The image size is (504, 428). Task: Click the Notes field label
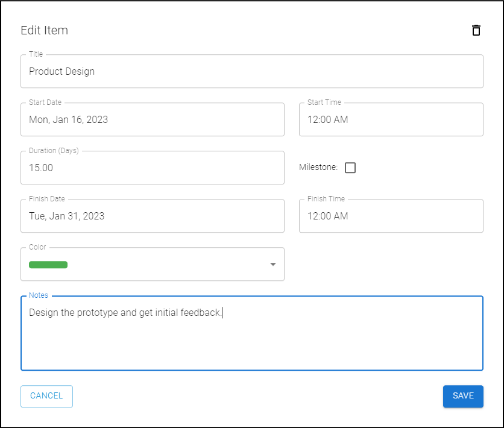point(39,295)
